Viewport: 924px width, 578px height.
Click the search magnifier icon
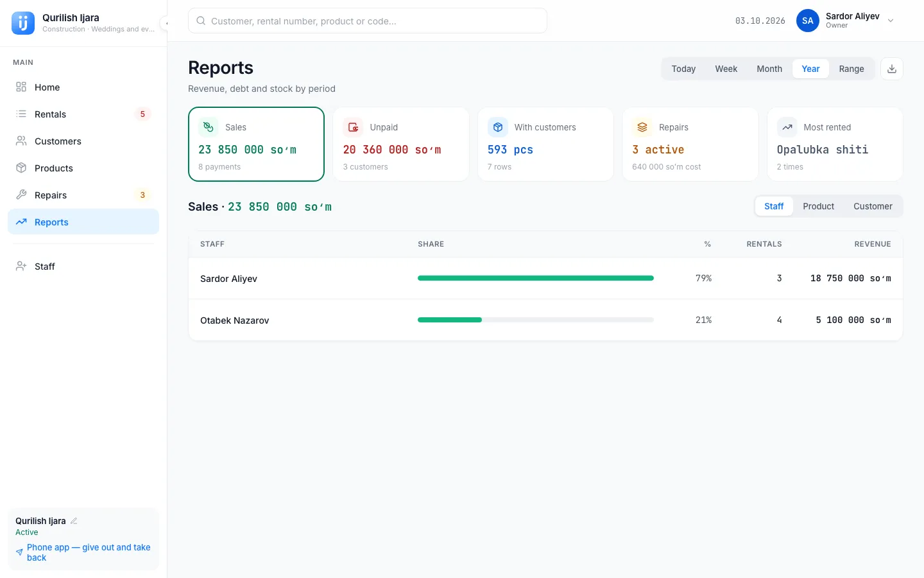coord(201,21)
